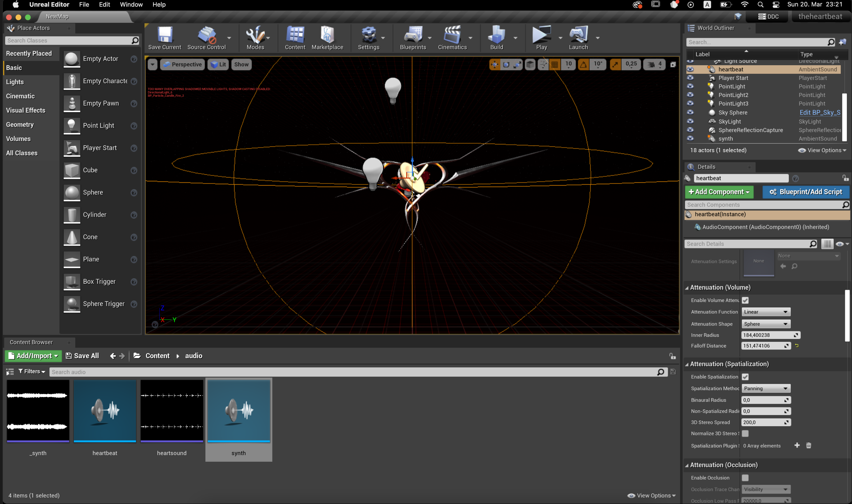Hide Sky Sphere actor via eye icon
852x504 pixels.
[x=690, y=112]
